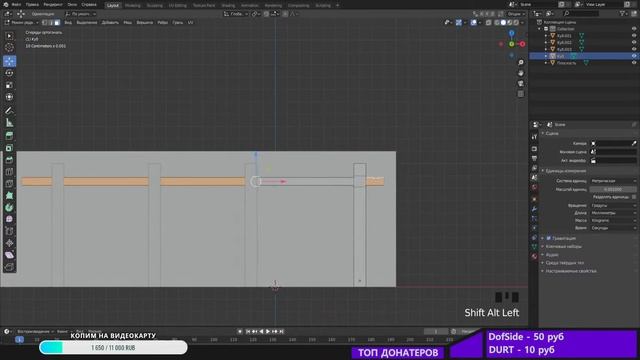This screenshot has height=360, width=640.
Task: Open the Material properties tab
Action: 534,256
